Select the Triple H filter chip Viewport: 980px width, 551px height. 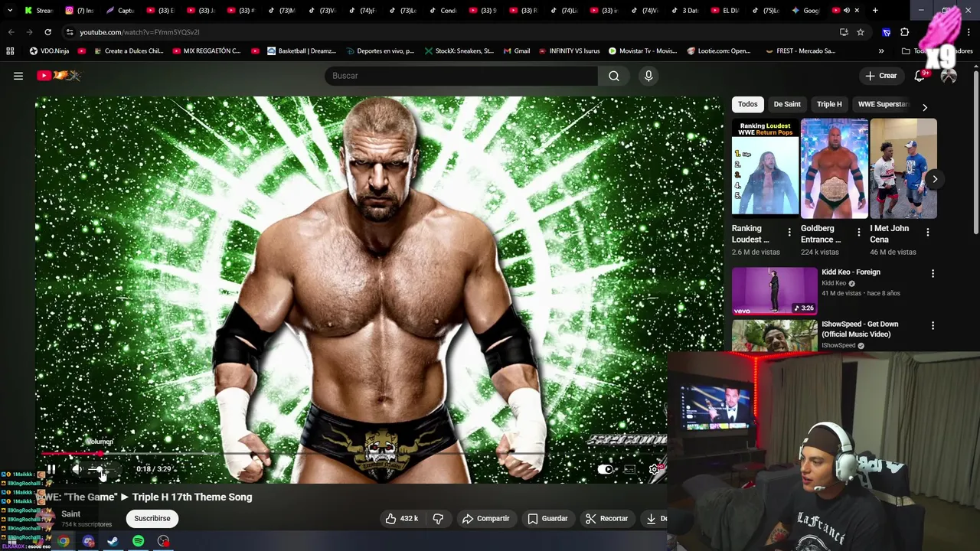pyautogui.click(x=829, y=104)
